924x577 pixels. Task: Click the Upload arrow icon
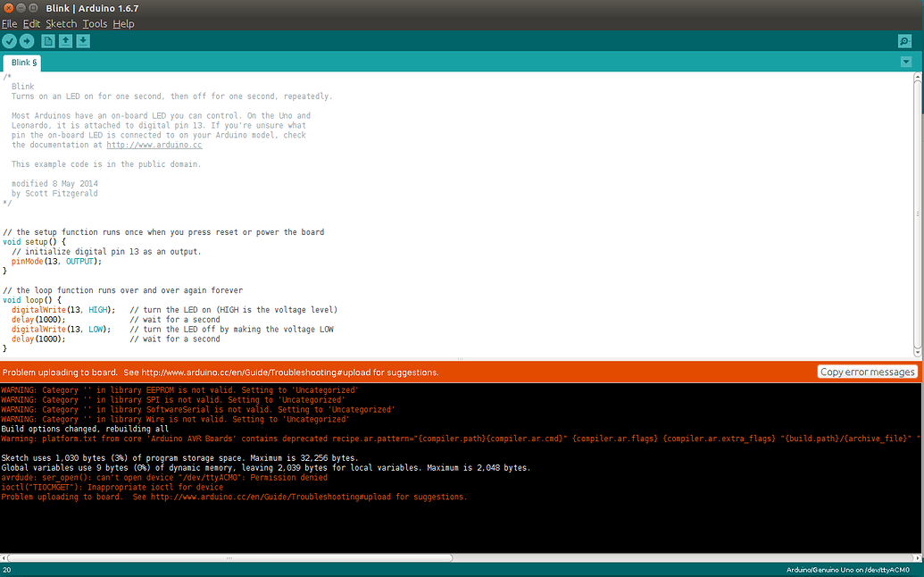[x=28, y=40]
